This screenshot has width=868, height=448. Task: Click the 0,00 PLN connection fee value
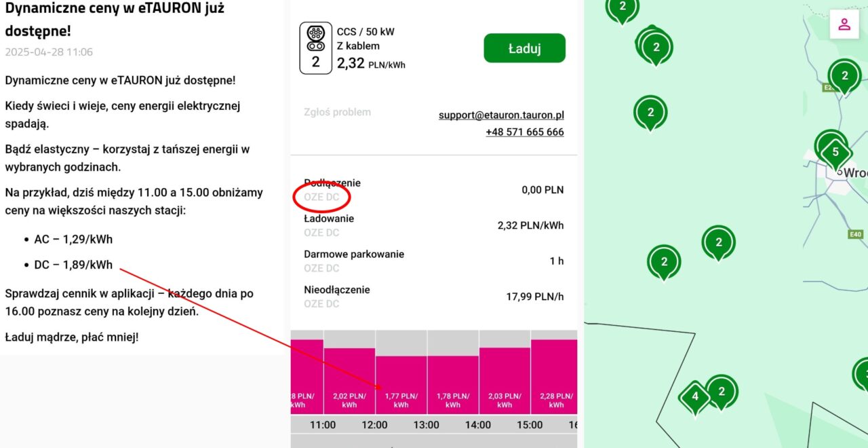[542, 190]
